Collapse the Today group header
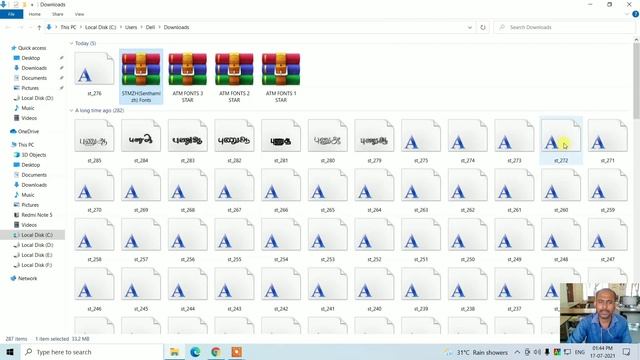Image resolution: width=640 pixels, height=360 pixels. (x=71, y=43)
